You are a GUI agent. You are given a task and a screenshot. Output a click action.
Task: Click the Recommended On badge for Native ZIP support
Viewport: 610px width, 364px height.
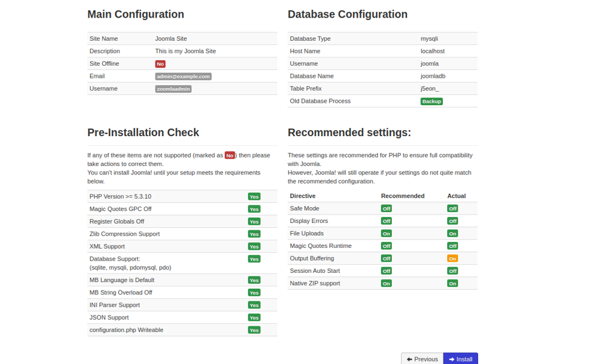point(386,283)
